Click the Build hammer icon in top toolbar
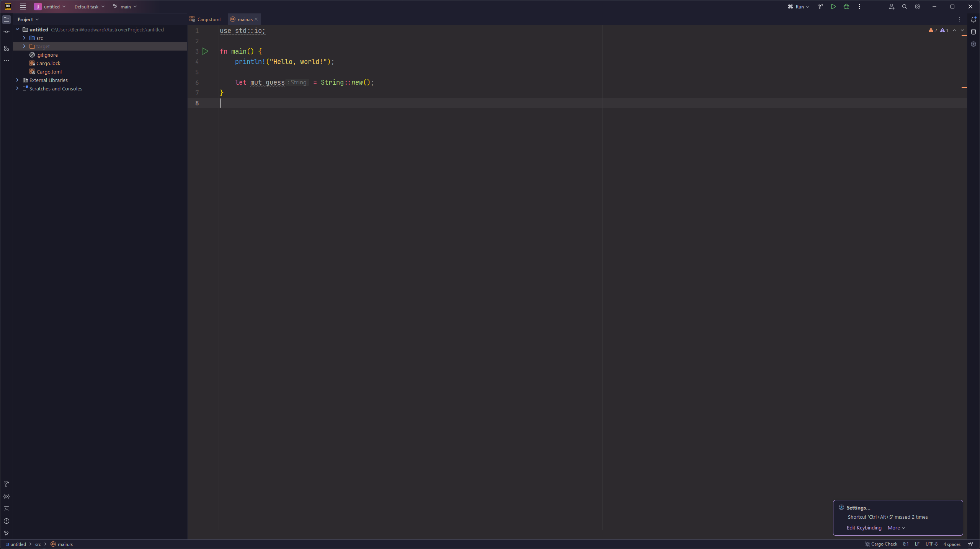This screenshot has width=980, height=549. pyautogui.click(x=820, y=7)
